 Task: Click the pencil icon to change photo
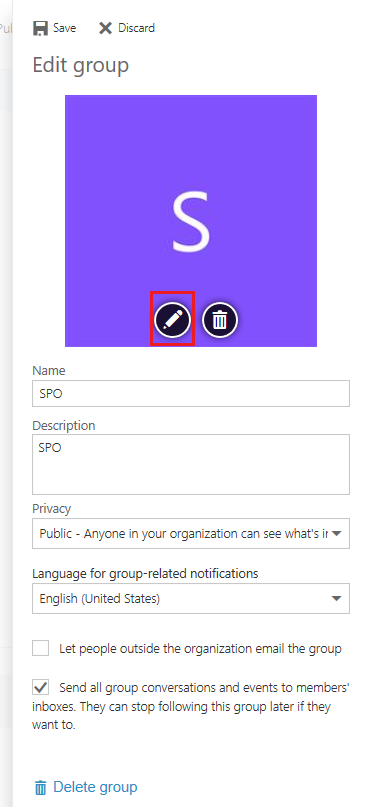tap(172, 320)
